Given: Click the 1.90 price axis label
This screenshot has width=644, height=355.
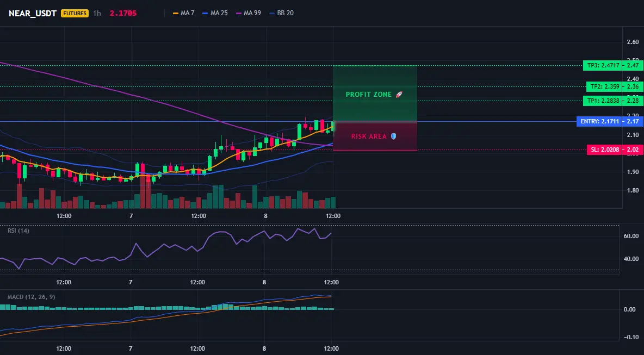Looking at the screenshot, I should click(x=633, y=172).
